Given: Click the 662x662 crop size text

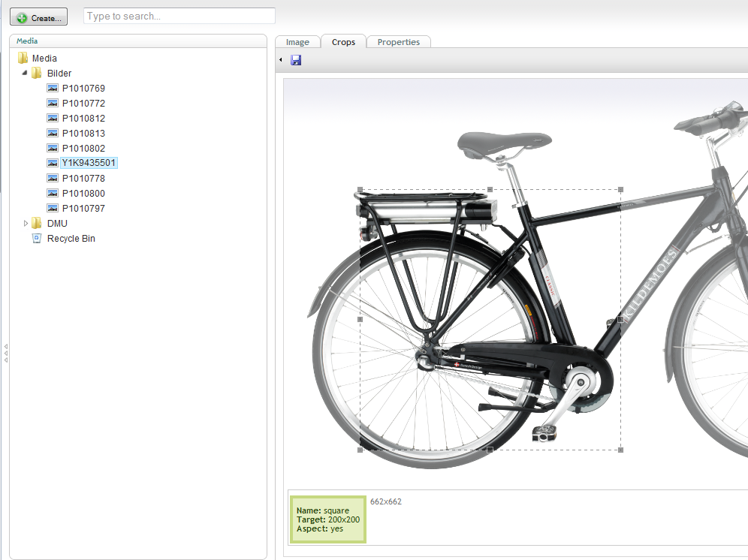Looking at the screenshot, I should click(x=386, y=501).
